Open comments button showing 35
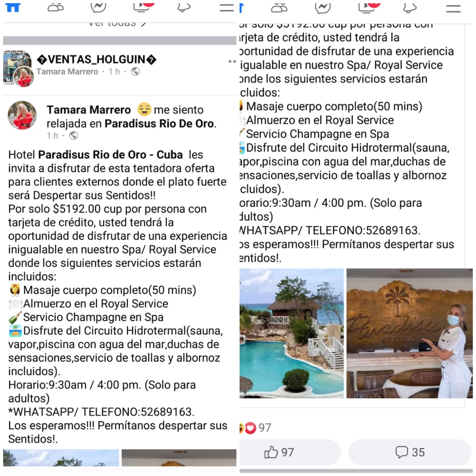Screen dimensions: 476x476 tap(410, 452)
